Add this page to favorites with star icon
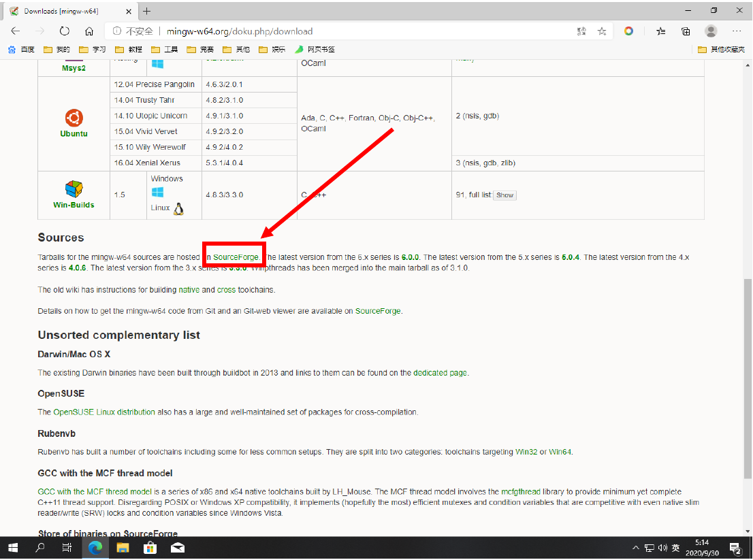Screen dimensions: 753x560 602,31
